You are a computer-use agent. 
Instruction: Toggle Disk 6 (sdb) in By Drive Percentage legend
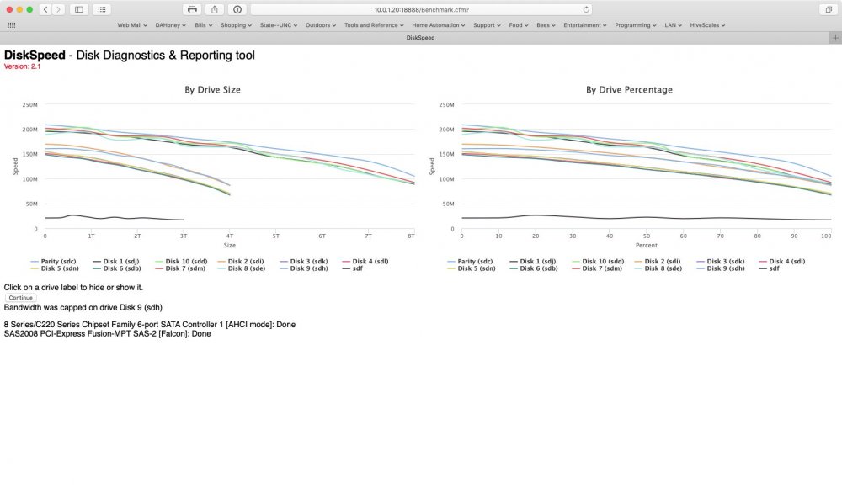click(x=534, y=268)
